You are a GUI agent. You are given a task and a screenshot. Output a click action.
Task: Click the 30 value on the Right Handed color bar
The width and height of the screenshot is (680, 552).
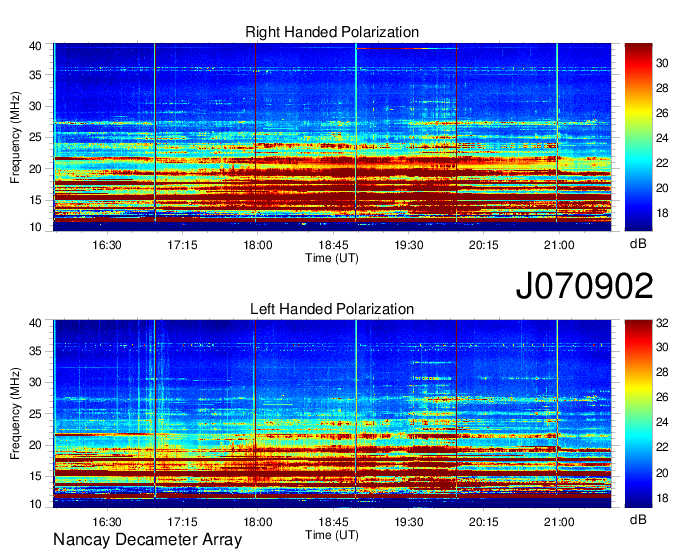pyautogui.click(x=662, y=63)
